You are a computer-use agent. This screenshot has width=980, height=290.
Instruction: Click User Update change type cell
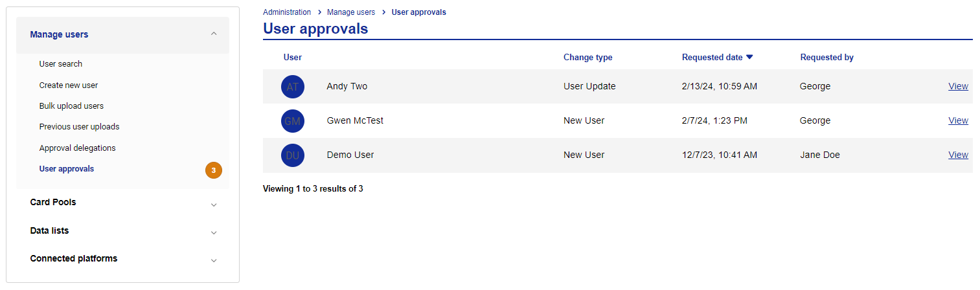pyautogui.click(x=589, y=86)
